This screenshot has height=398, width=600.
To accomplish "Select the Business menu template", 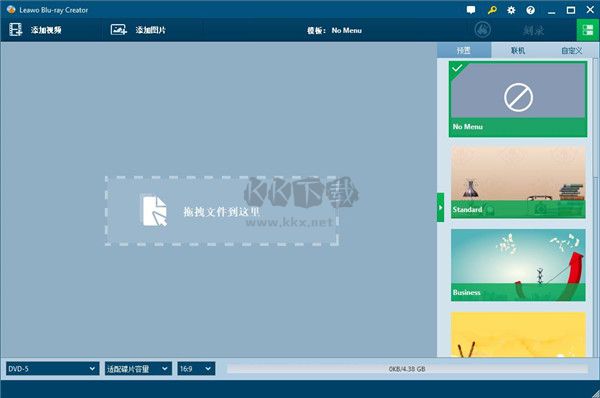I will coord(518,265).
